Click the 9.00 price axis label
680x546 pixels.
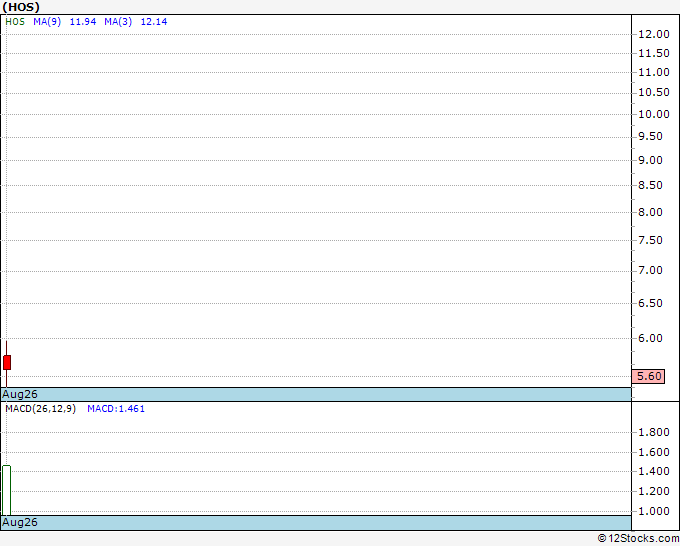click(x=651, y=160)
